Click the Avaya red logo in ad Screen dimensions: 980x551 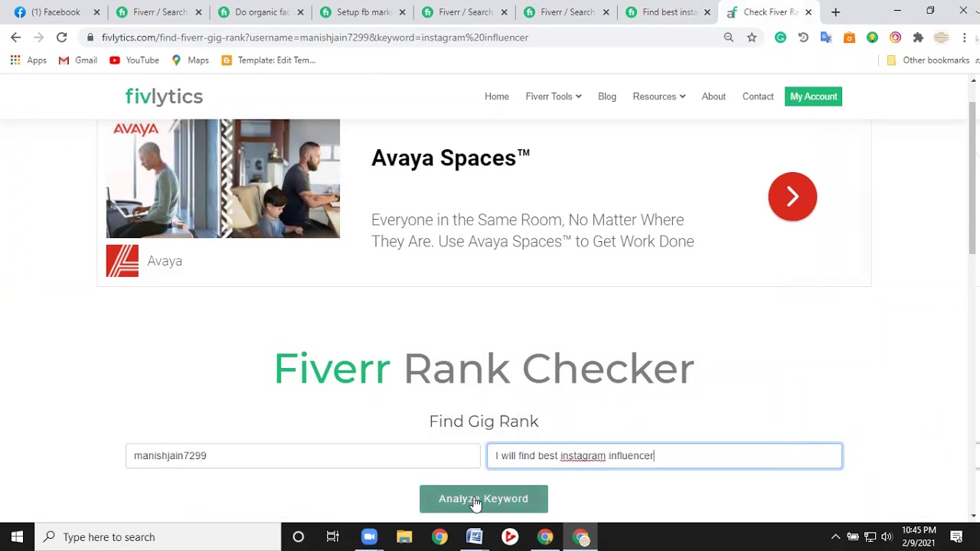pos(122,261)
